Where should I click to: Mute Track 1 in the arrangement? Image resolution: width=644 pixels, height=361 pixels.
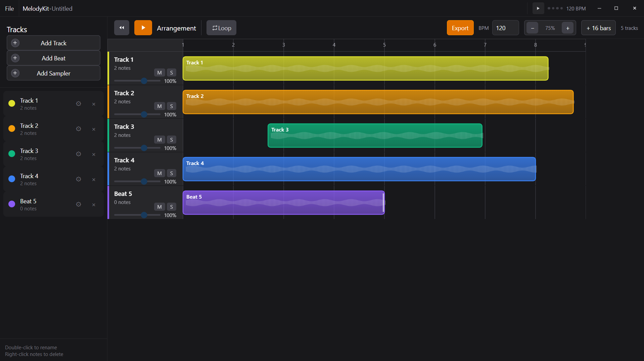coord(159,72)
